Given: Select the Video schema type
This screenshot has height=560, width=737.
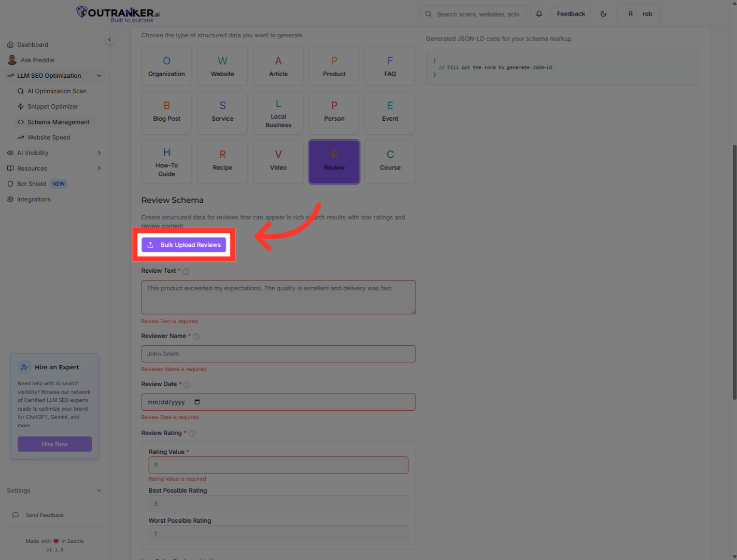Looking at the screenshot, I should (278, 162).
